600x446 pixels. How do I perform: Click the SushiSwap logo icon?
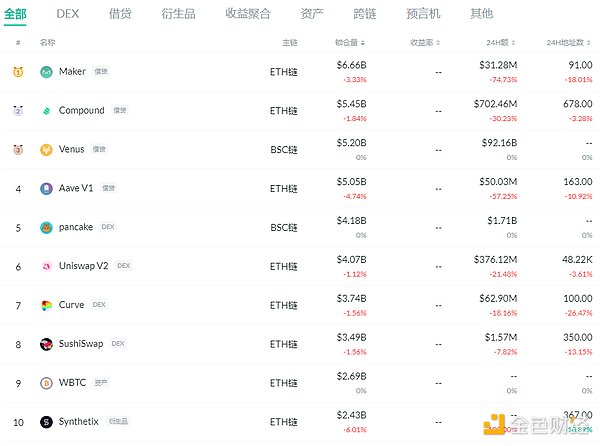[47, 344]
